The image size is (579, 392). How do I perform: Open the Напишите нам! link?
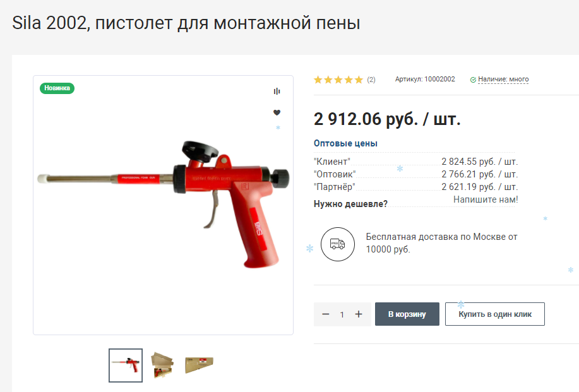pyautogui.click(x=486, y=199)
